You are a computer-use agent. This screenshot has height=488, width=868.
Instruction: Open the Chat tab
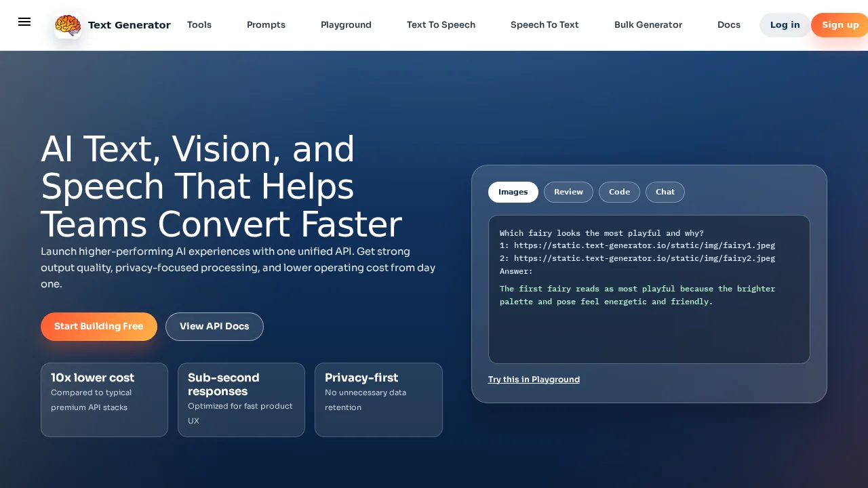coord(665,192)
